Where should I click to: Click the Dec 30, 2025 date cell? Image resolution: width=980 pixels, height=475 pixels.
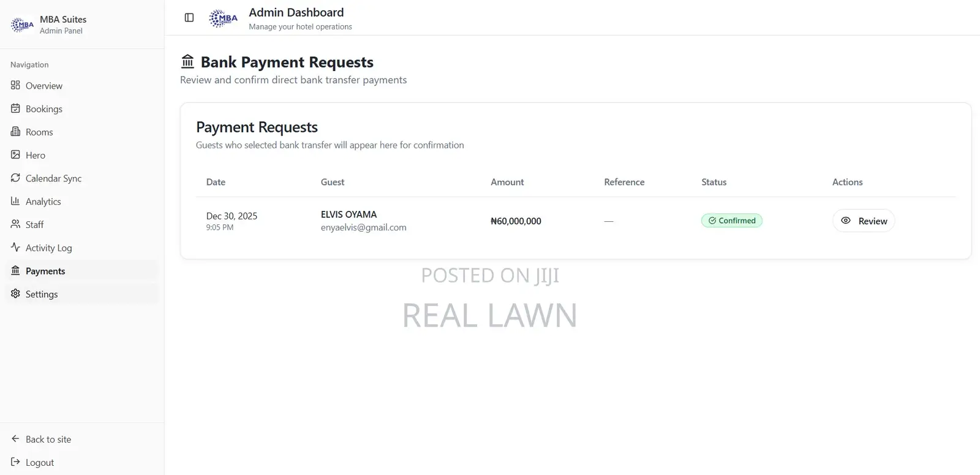pyautogui.click(x=232, y=216)
